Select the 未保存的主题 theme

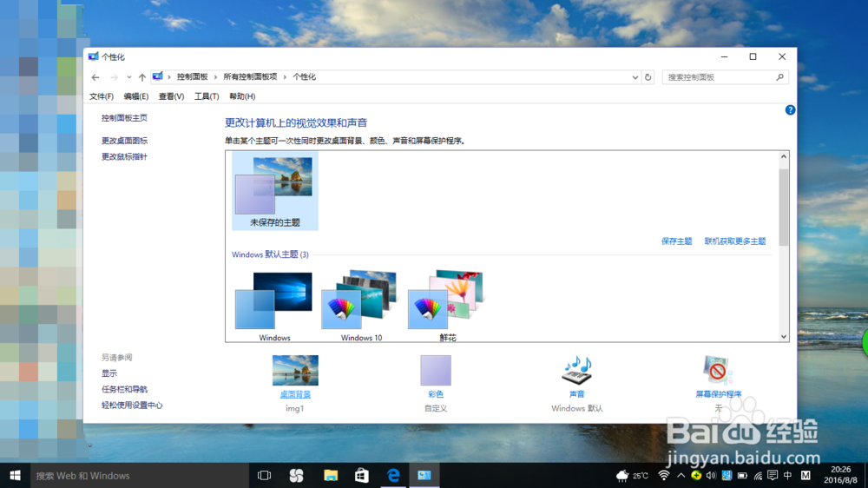[x=275, y=191]
